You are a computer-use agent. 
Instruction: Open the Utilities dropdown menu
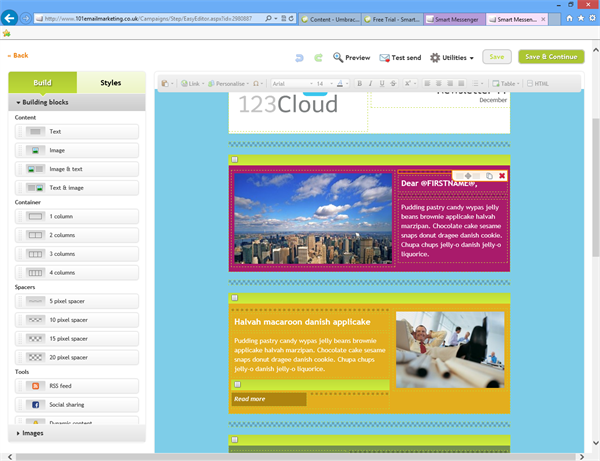[452, 57]
